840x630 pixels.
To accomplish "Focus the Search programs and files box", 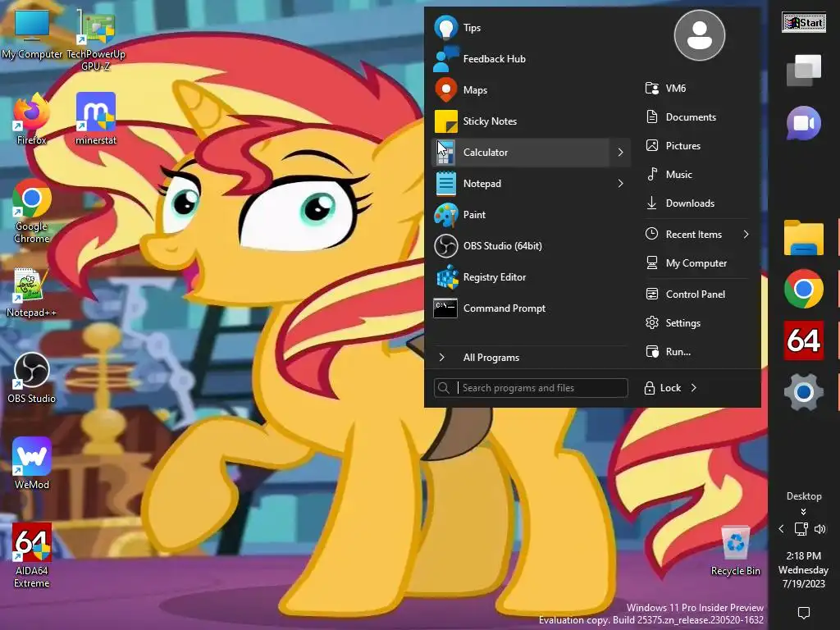I will click(531, 388).
